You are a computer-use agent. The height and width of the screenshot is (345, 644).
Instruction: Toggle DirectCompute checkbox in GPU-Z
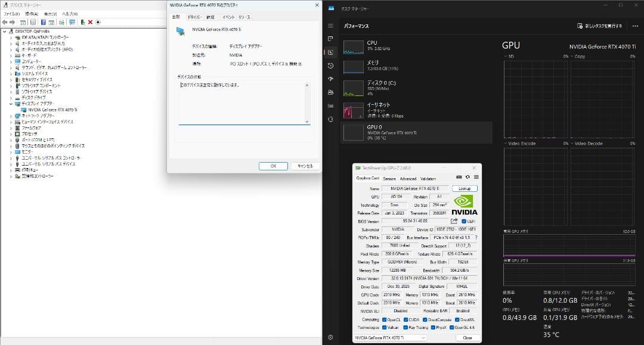[425, 319]
